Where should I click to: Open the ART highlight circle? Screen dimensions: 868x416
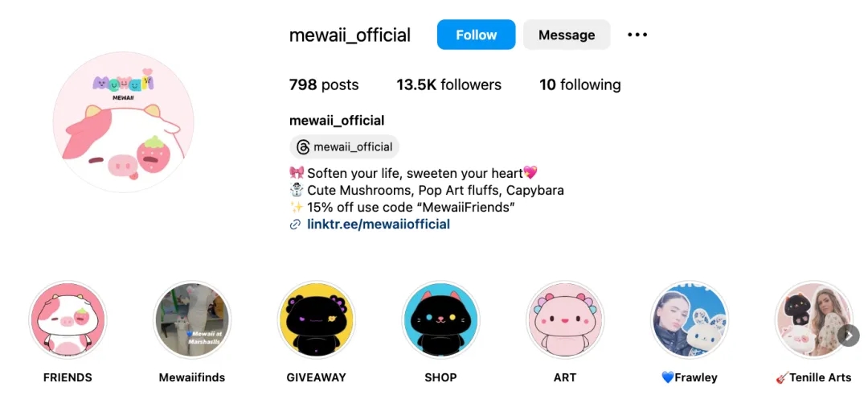pyautogui.click(x=565, y=319)
